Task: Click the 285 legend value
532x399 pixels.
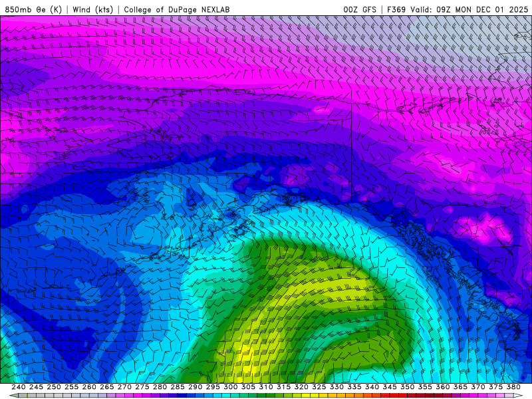Action: pos(178,387)
